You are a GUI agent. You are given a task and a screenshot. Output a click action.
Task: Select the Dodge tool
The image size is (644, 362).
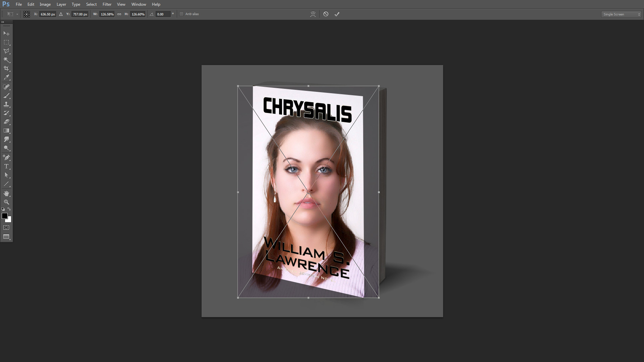point(6,148)
